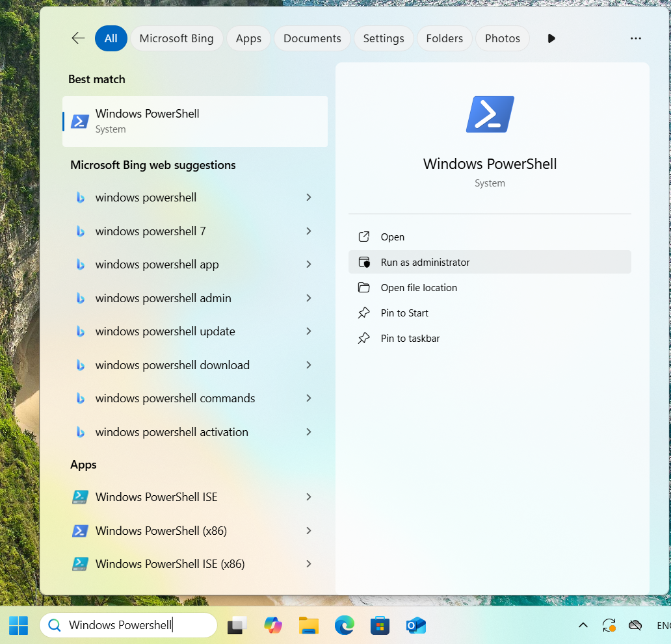Open the Windows PowerShell ISE (x86) app
Screen dimensions: 671x644
coord(195,564)
